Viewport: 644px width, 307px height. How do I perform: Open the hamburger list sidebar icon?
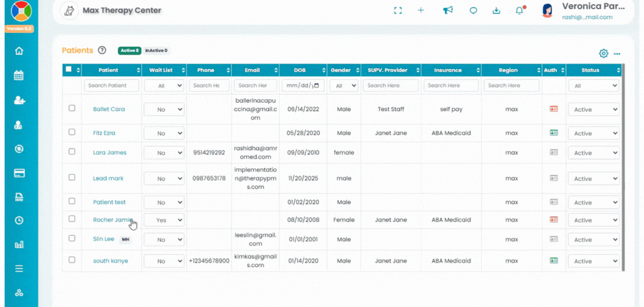tap(19, 269)
